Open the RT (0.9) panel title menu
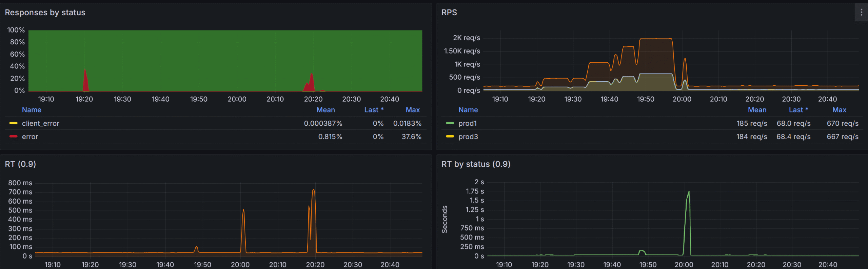This screenshot has height=269, width=868. click(x=20, y=164)
